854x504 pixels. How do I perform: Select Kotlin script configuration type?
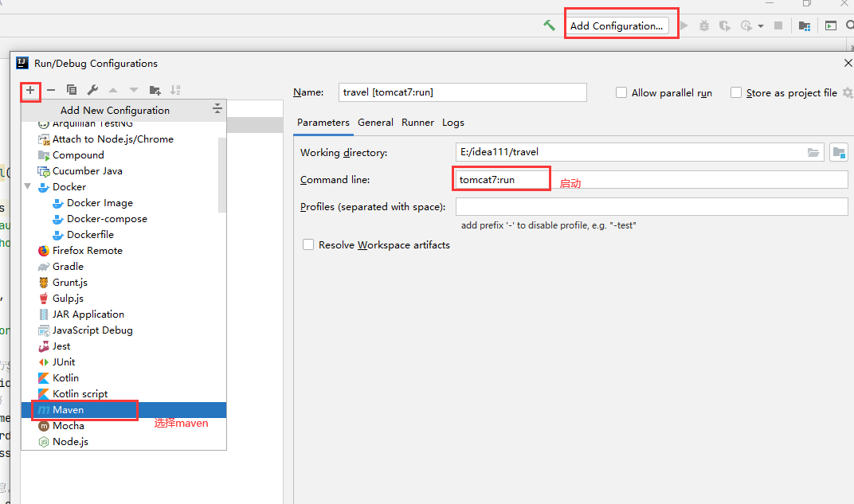click(x=123, y=394)
